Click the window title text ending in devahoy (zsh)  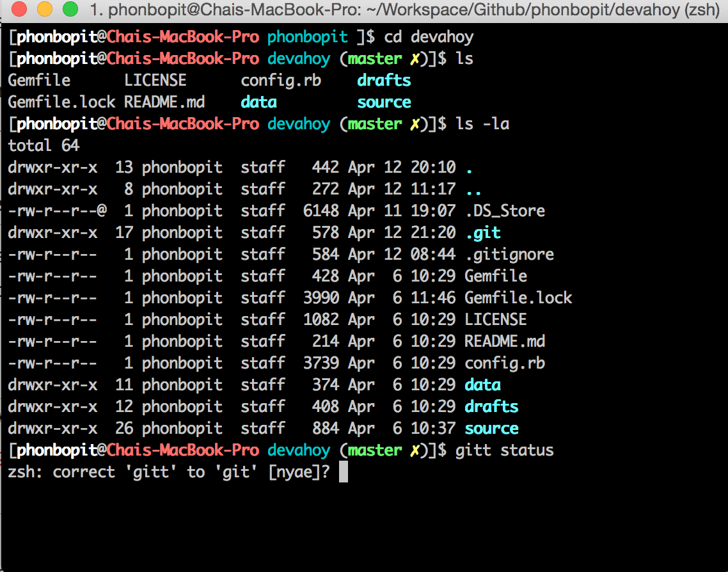[405, 10]
